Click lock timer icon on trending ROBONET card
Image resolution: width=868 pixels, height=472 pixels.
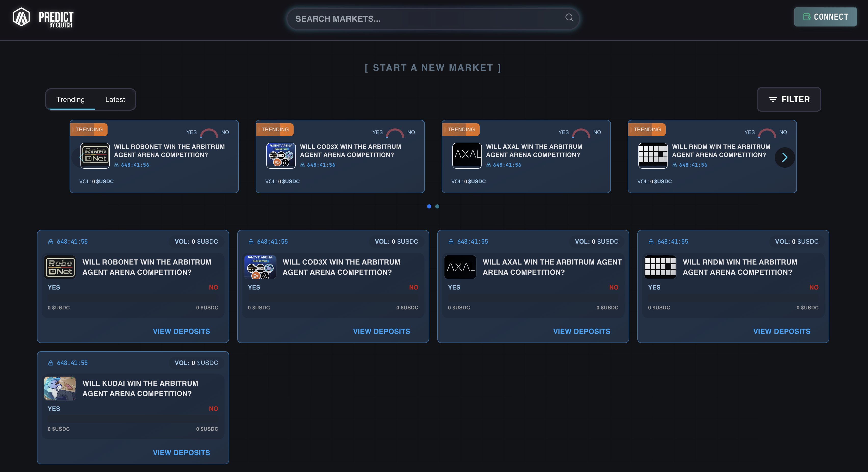point(116,165)
